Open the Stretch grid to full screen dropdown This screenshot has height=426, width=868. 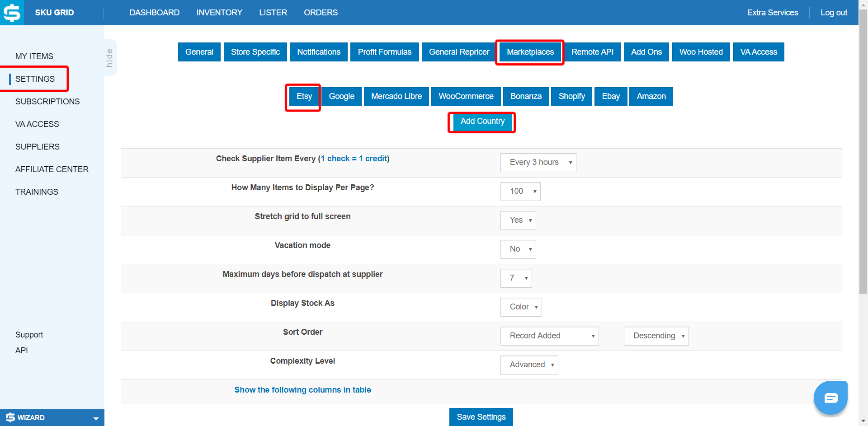point(518,220)
